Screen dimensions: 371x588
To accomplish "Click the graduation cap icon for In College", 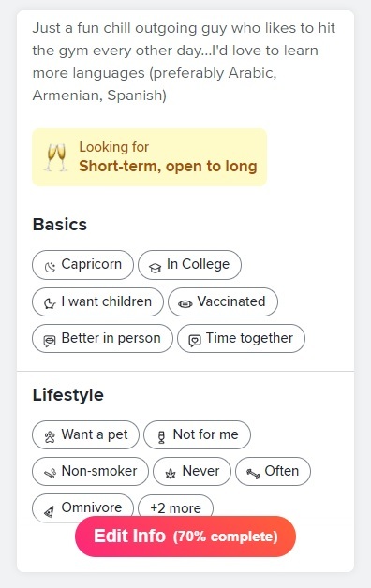I will coord(155,268).
